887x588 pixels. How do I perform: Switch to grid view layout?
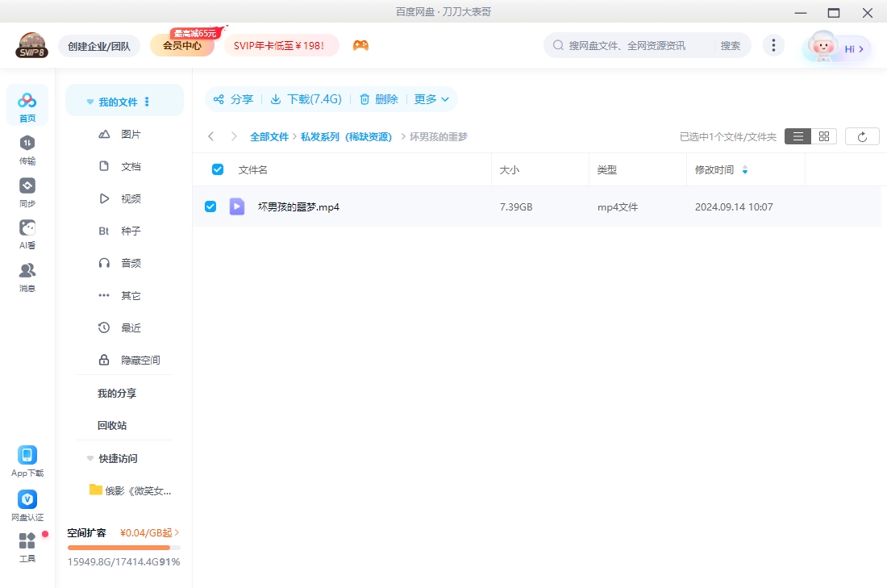(x=823, y=136)
